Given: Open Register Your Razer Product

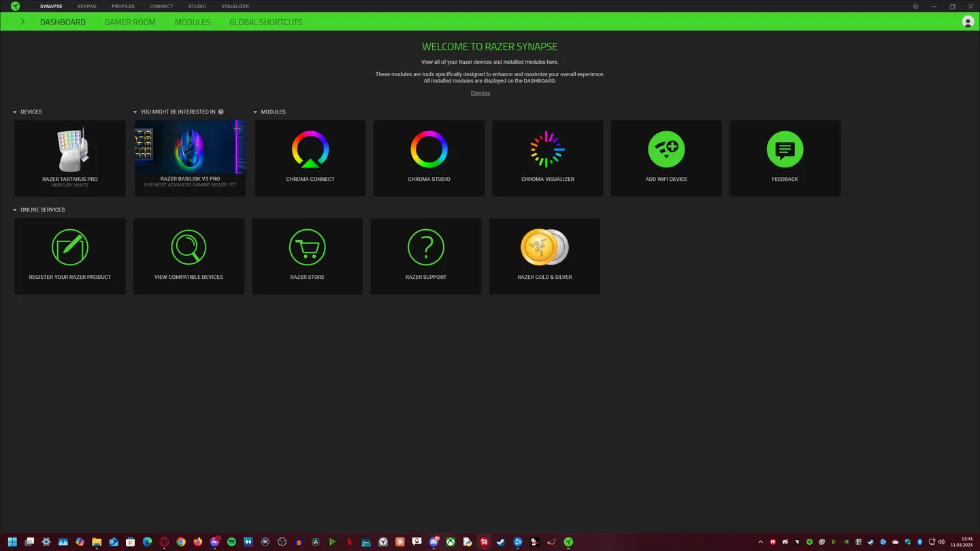Looking at the screenshot, I should (70, 256).
